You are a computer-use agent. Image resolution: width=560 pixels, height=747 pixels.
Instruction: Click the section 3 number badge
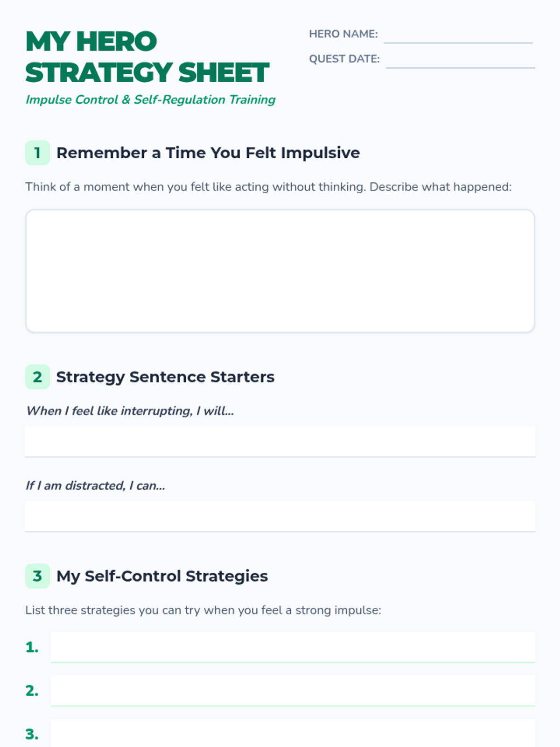pyautogui.click(x=37, y=576)
